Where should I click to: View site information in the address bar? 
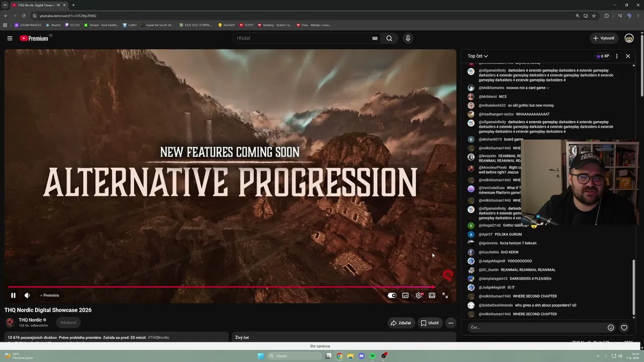pyautogui.click(x=34, y=16)
